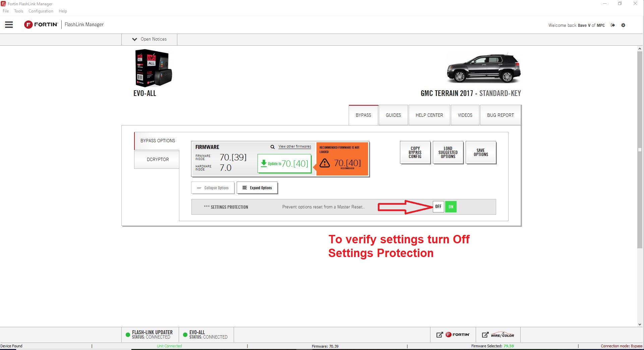This screenshot has width=644, height=350.
Task: Click the logout icon beside MPC
Action: click(x=613, y=25)
